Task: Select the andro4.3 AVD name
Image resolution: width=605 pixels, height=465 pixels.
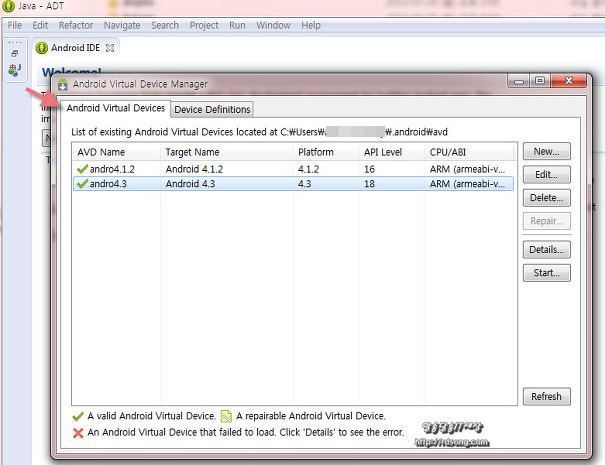Action: (108, 184)
